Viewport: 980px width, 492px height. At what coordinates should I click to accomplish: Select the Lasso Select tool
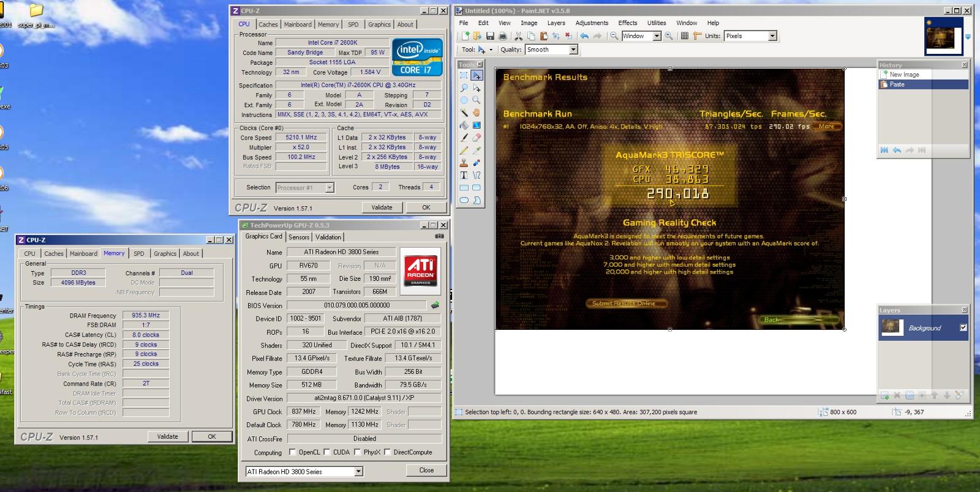coord(464,88)
